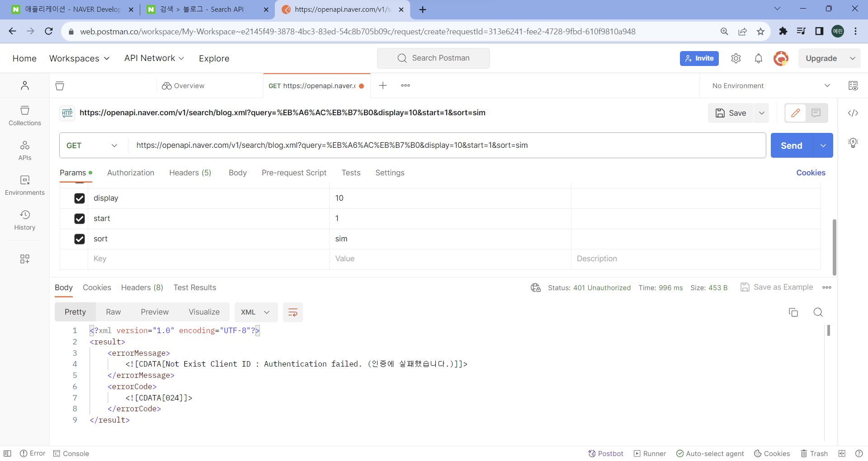The width and height of the screenshot is (868, 461).
Task: Click the Postman avatar icon
Action: [x=781, y=58]
